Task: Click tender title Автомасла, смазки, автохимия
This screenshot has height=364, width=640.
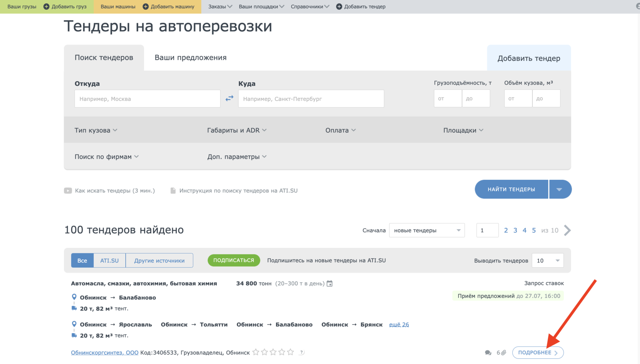Action: coord(144,283)
